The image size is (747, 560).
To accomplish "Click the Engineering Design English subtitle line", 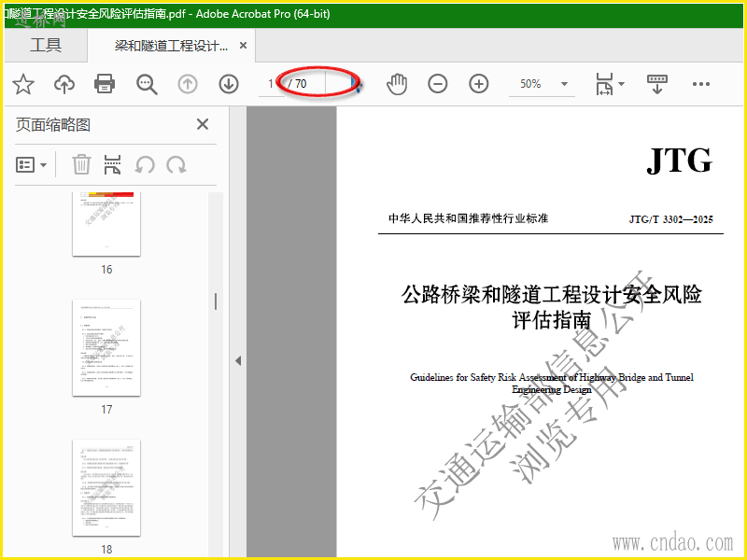I will tap(552, 389).
